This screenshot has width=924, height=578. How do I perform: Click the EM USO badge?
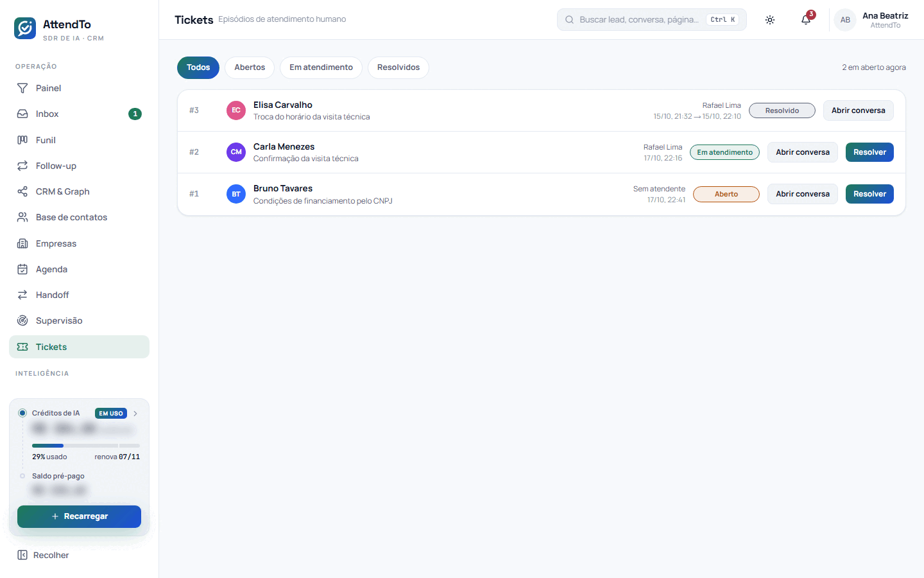pos(111,414)
